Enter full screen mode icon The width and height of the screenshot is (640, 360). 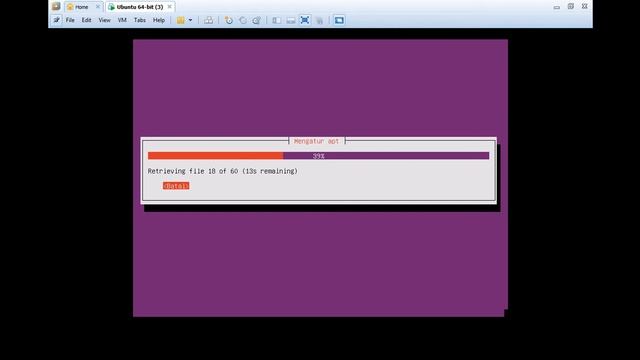[304, 20]
